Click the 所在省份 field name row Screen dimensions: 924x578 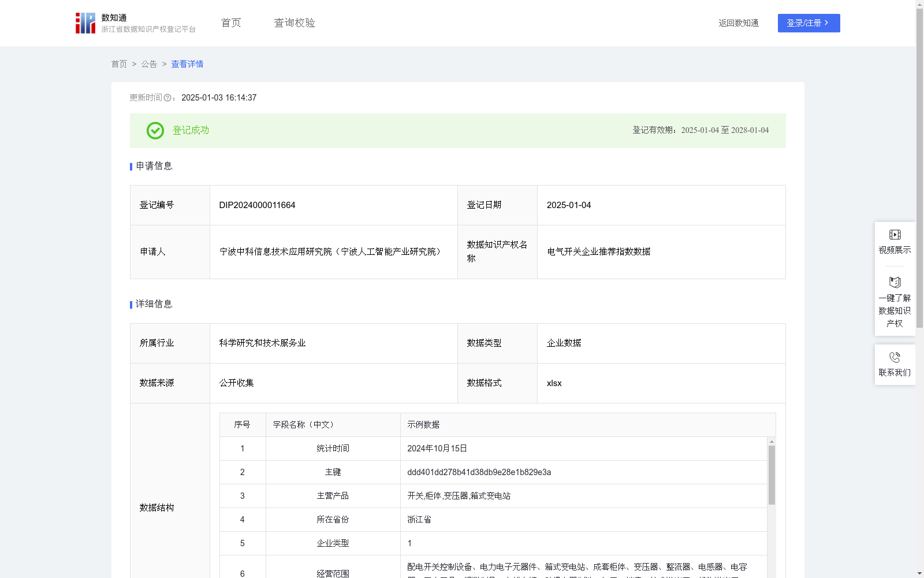333,520
